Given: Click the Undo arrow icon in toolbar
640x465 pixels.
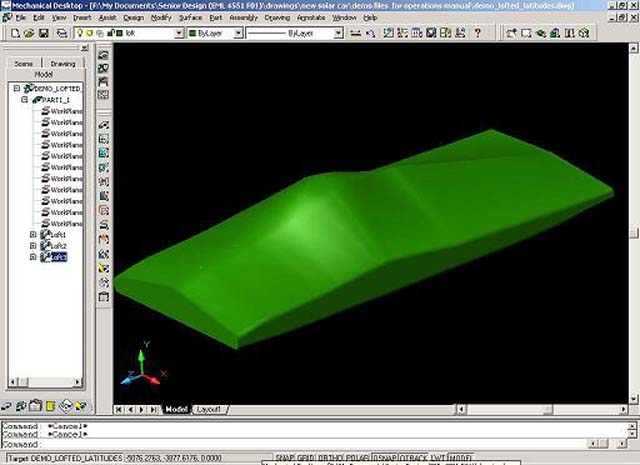Looking at the screenshot, I should [x=371, y=33].
